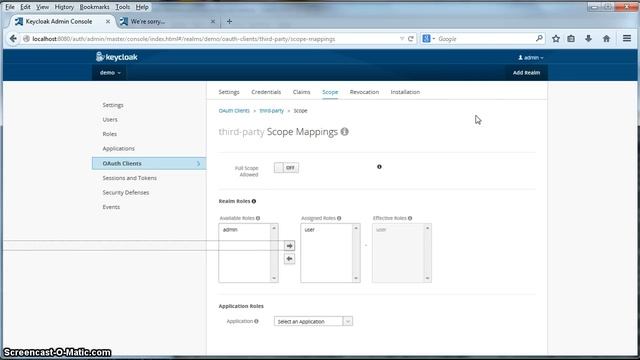Open the third-party breadcrumb link
The image size is (640, 360).
click(272, 111)
